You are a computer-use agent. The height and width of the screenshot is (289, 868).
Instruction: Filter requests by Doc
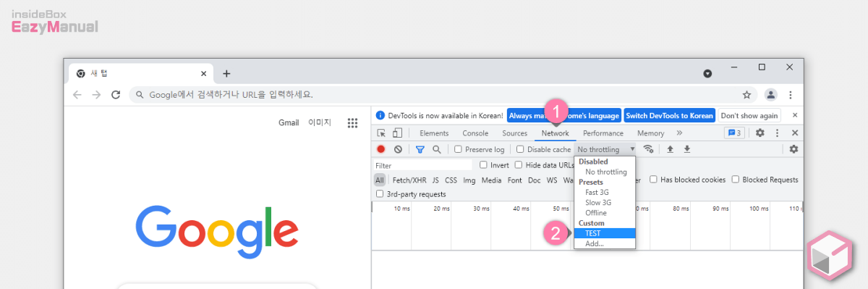[x=534, y=180]
